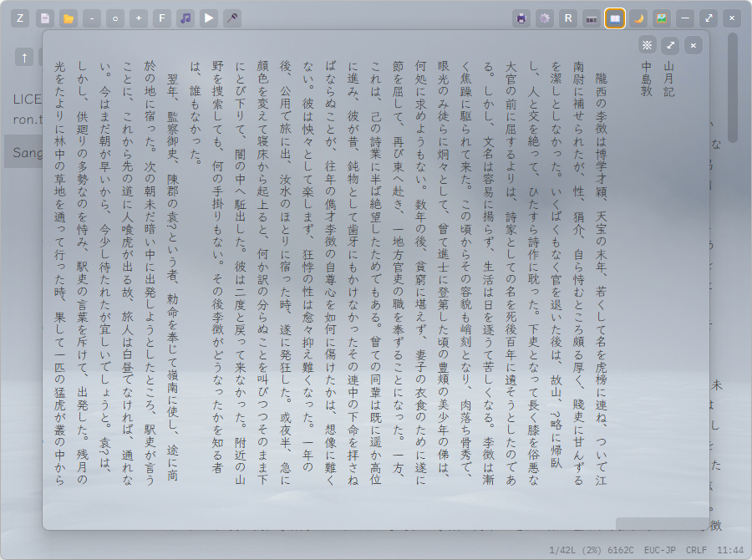Select the highlighted Sang entry in background list
752x560 pixels.
coord(23,153)
